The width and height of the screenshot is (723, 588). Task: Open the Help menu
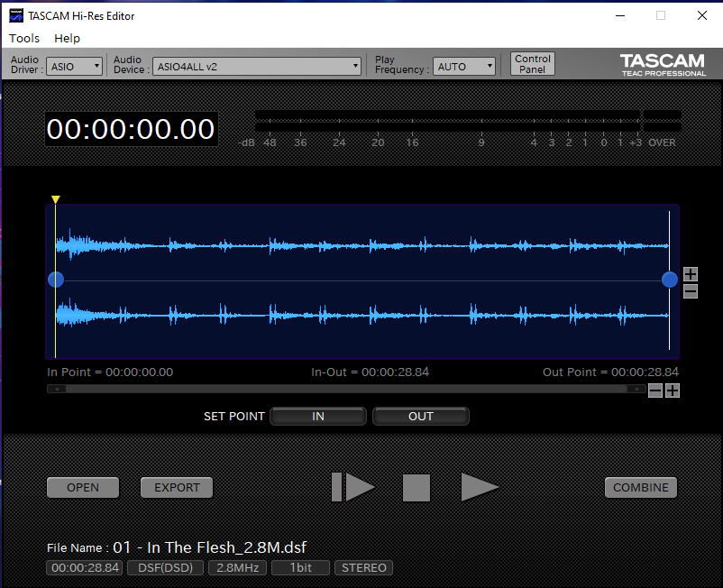[67, 38]
